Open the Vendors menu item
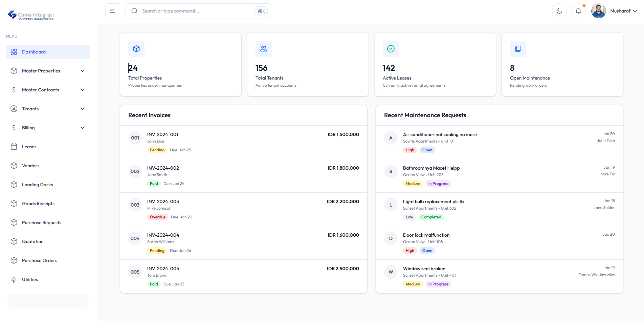The width and height of the screenshot is (644, 321). pos(48,166)
